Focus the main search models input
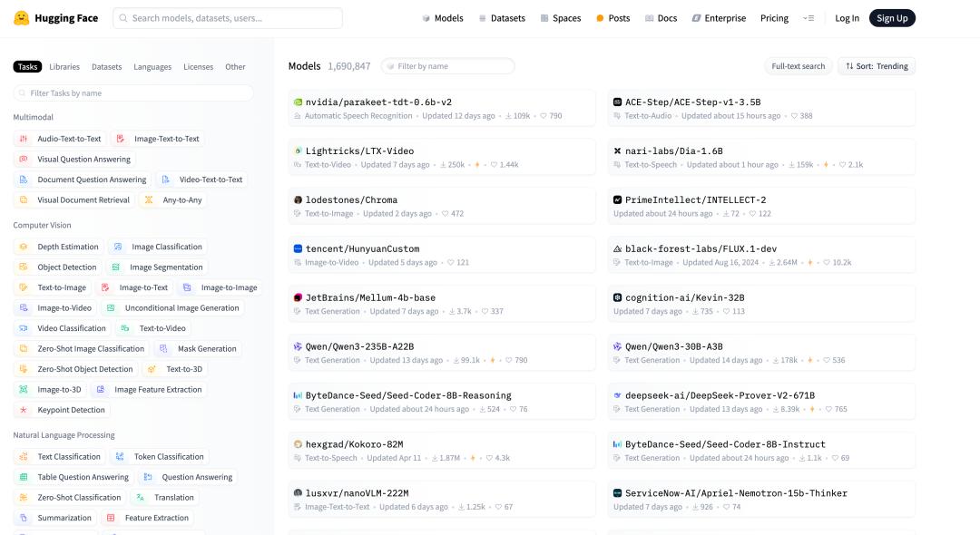The width and height of the screenshot is (980, 535). (x=228, y=18)
